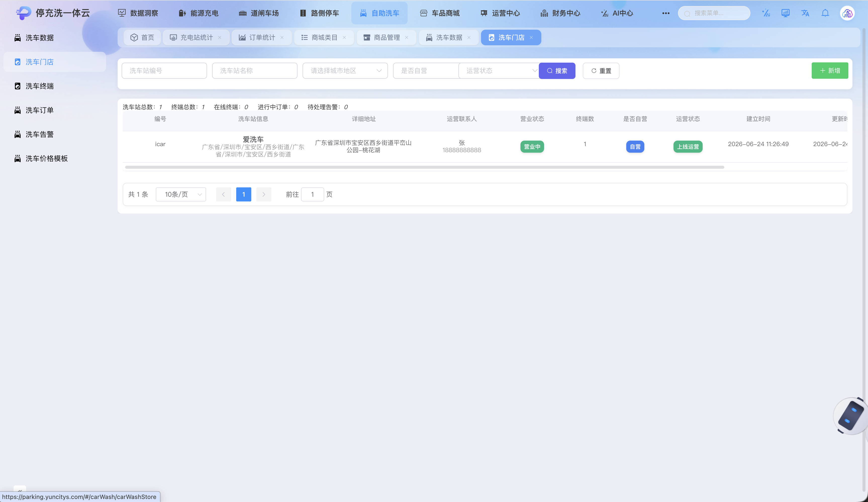The height and width of the screenshot is (502, 868).
Task: Expand the 请选择城市地区 dropdown
Action: pos(345,71)
